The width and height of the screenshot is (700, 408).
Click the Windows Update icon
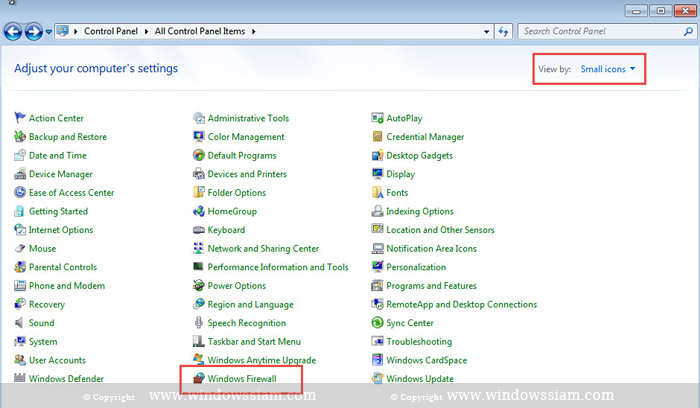pos(378,379)
